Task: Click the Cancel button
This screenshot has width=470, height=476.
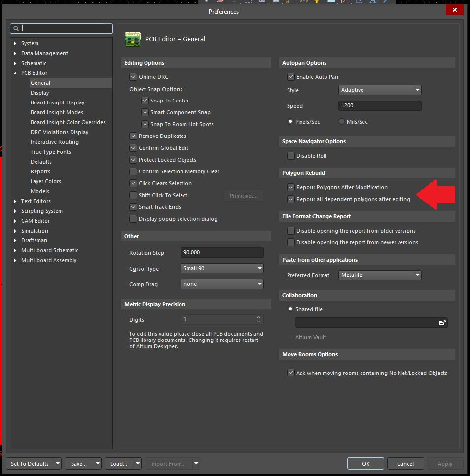Action: [405, 464]
